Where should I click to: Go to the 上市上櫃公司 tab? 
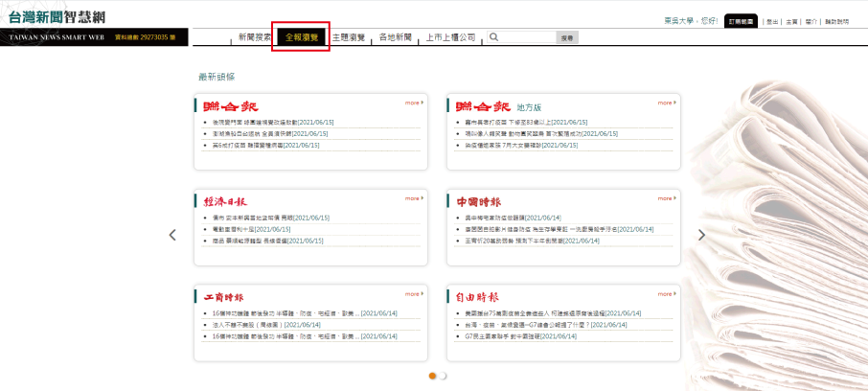pos(450,37)
